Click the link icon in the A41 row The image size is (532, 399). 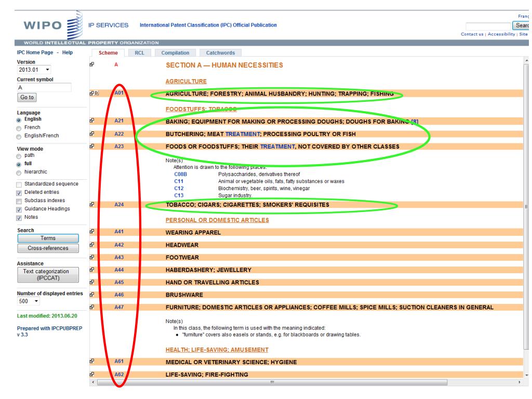coord(91,231)
